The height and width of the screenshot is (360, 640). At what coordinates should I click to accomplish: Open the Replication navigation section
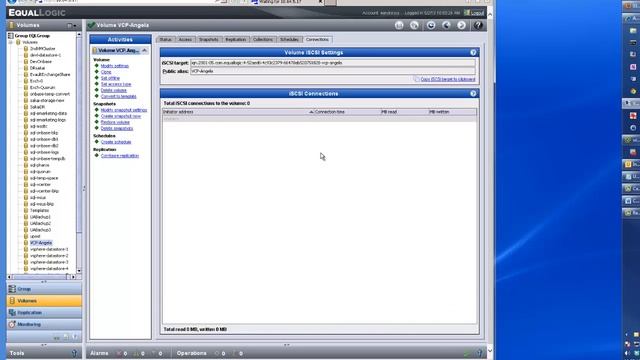pyautogui.click(x=44, y=313)
